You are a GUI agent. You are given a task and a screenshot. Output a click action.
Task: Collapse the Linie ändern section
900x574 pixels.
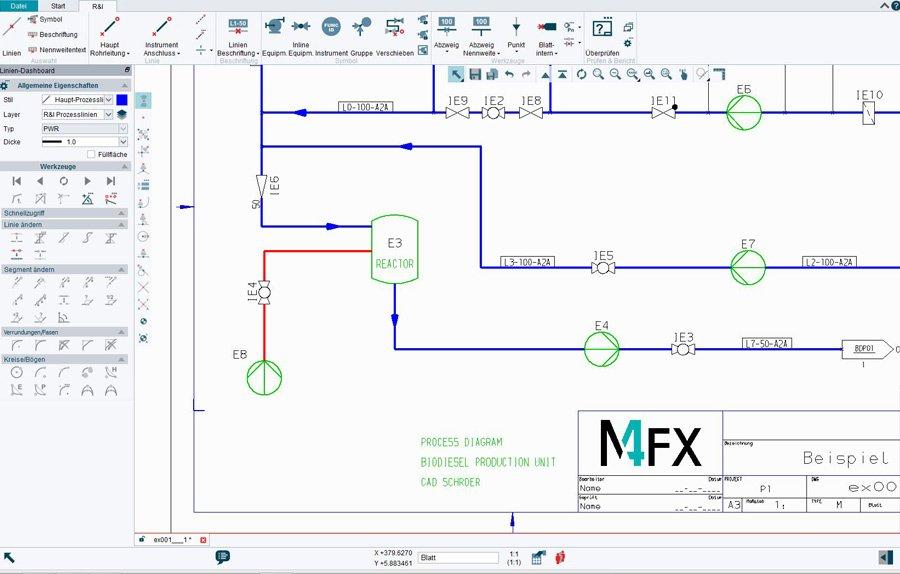(122, 224)
